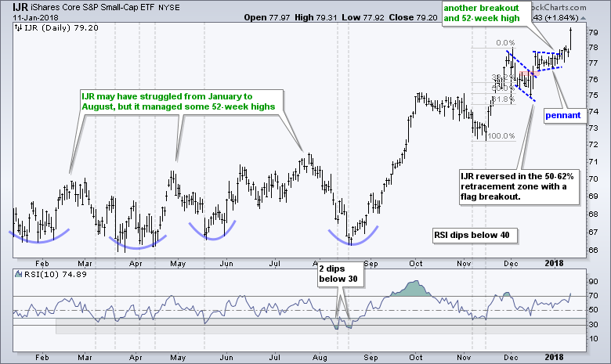The width and height of the screenshot is (611, 364).
Task: Click the 61.8% Fibonacci retracement label
Action: [504, 99]
